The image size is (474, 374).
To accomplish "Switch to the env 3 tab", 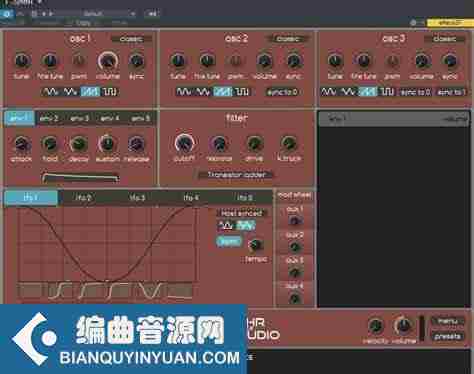I will coord(80,118).
